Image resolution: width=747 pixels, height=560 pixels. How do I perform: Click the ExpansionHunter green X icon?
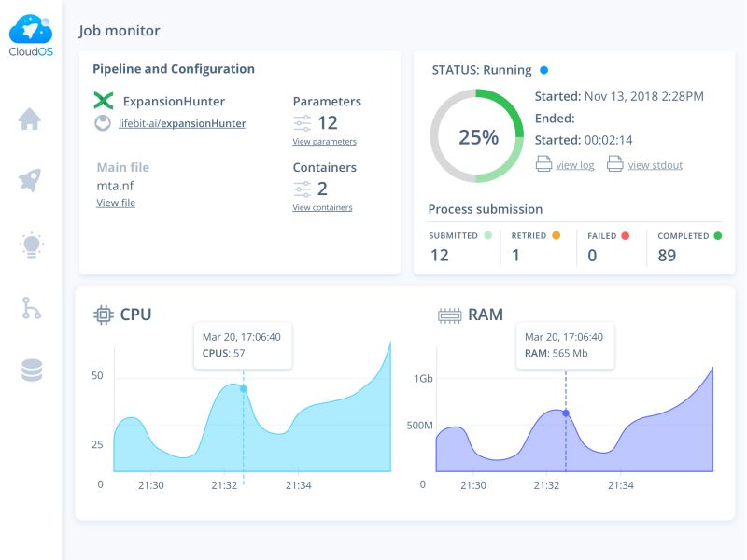[104, 101]
